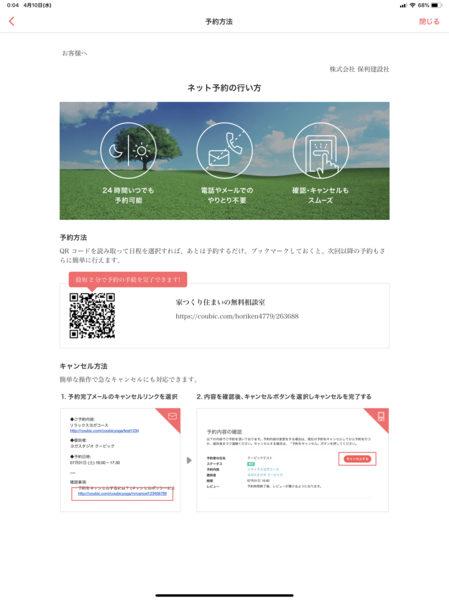The width and height of the screenshot is (449, 600).
Task: Tap the Wi-Fi icon in status bar
Action: click(x=412, y=5)
